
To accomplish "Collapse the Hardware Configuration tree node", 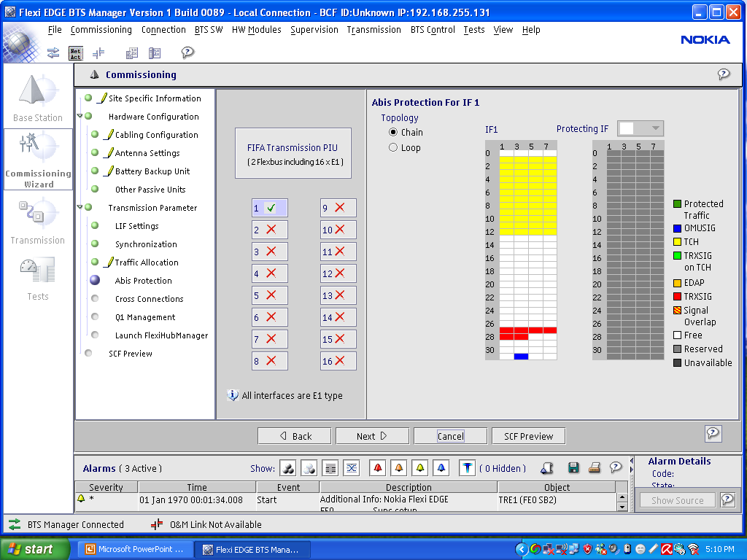I will tap(80, 117).
